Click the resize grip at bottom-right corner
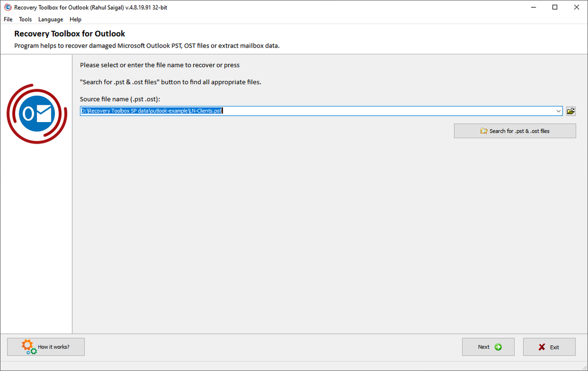This screenshot has width=588, height=371. coord(584,368)
